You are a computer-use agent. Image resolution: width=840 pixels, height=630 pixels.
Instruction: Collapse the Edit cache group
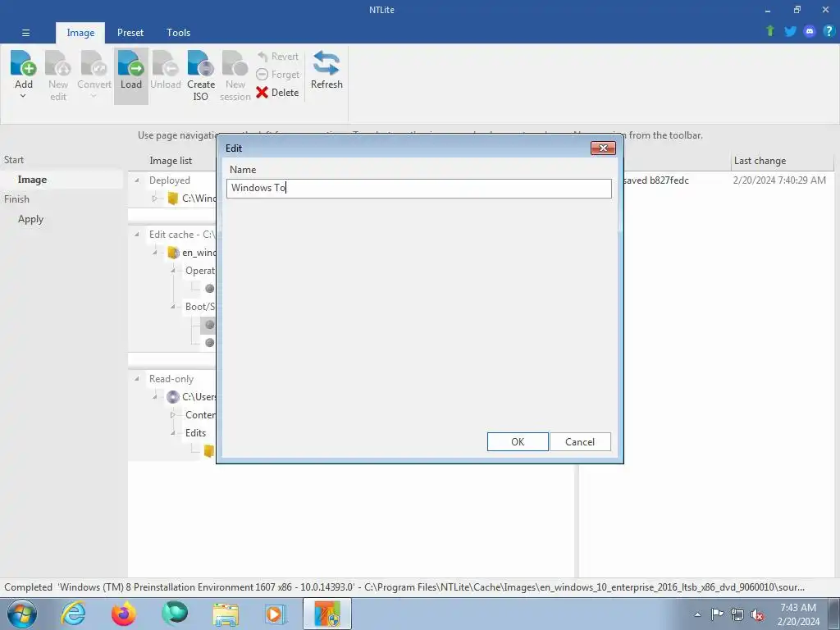pos(137,235)
